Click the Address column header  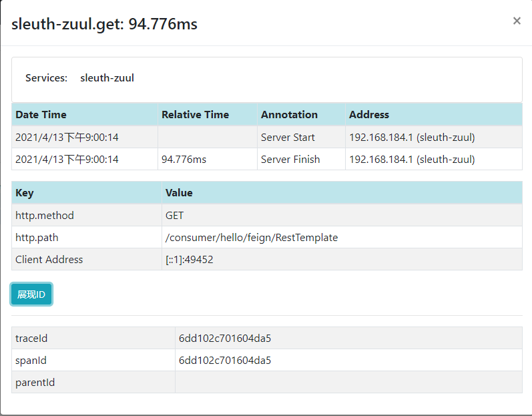tap(368, 115)
